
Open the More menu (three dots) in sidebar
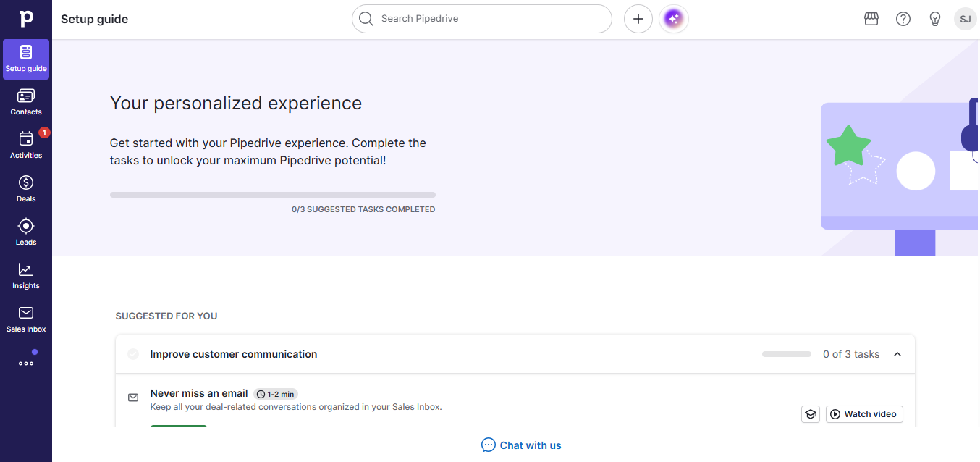(26, 364)
